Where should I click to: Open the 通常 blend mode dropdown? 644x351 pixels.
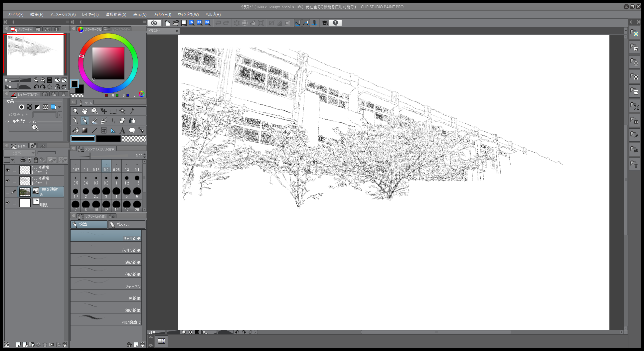pyautogui.click(x=19, y=153)
